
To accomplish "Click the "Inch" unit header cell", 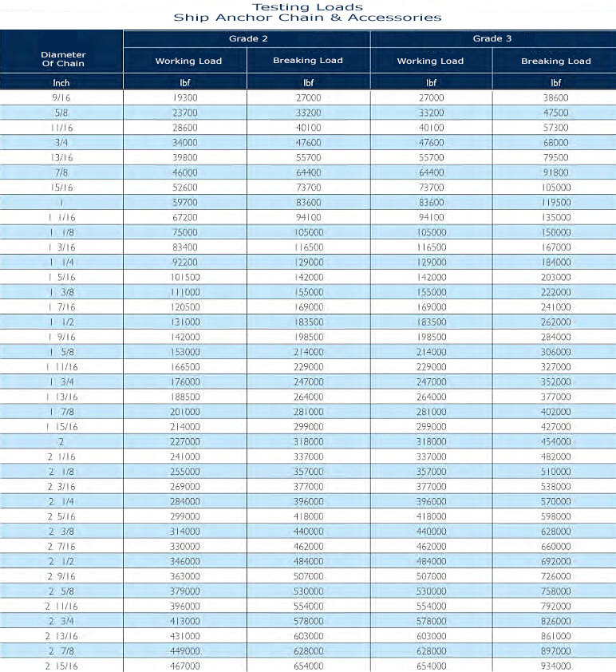I will tap(62, 82).
